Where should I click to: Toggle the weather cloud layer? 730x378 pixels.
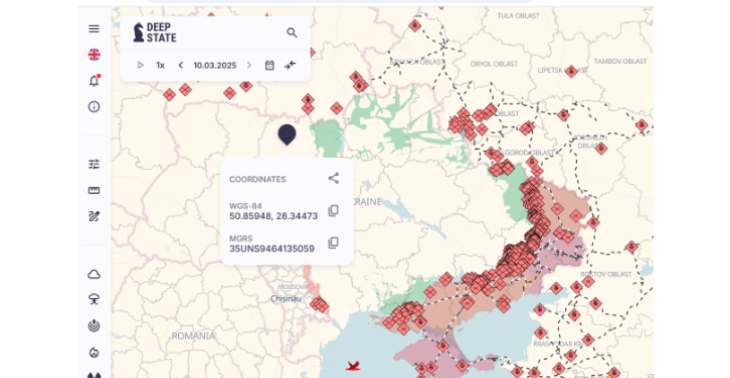pyautogui.click(x=94, y=274)
